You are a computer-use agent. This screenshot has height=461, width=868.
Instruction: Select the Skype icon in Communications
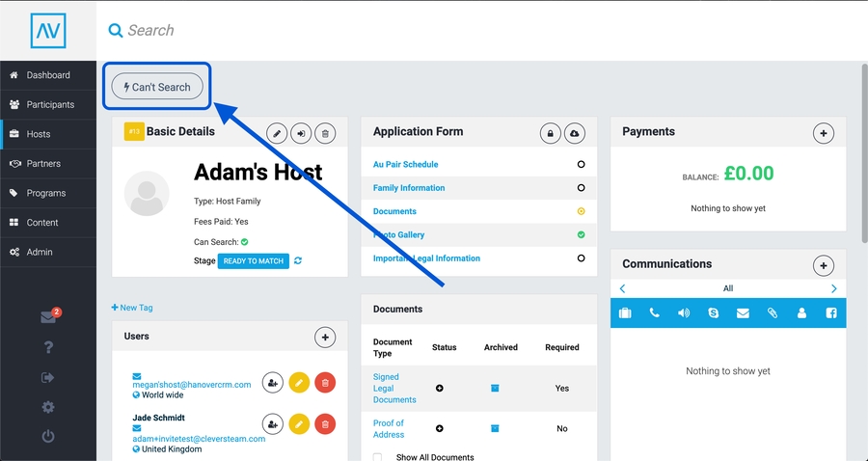[x=713, y=312]
